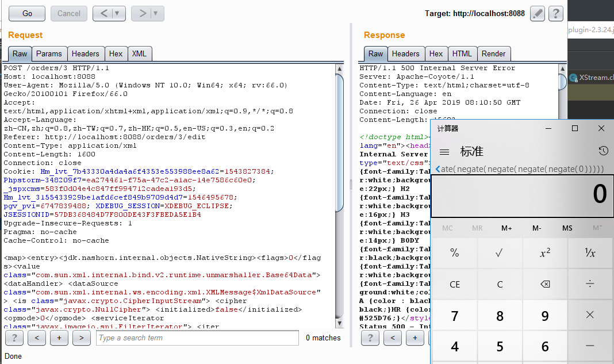Go to previous request with back arrow
This screenshot has width=614, height=364.
103,14
